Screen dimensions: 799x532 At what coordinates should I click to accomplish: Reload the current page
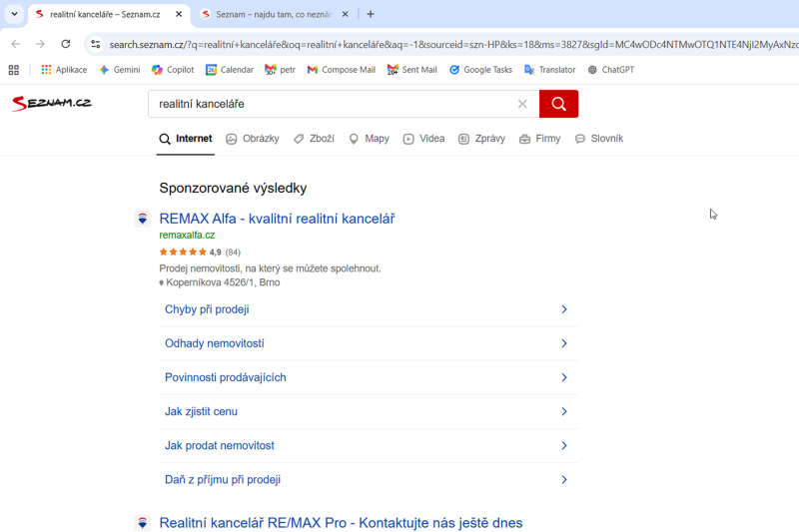click(66, 44)
